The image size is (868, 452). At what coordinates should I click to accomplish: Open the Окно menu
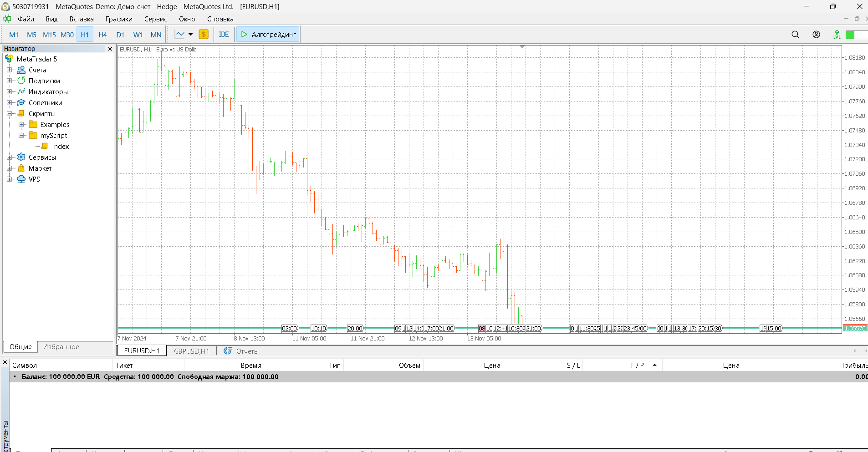click(x=187, y=19)
